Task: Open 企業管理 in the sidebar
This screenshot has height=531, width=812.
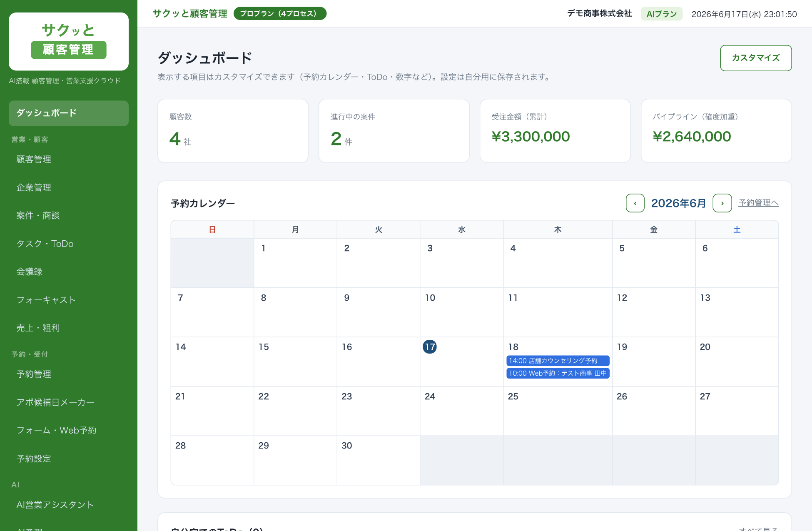Action: click(x=69, y=187)
